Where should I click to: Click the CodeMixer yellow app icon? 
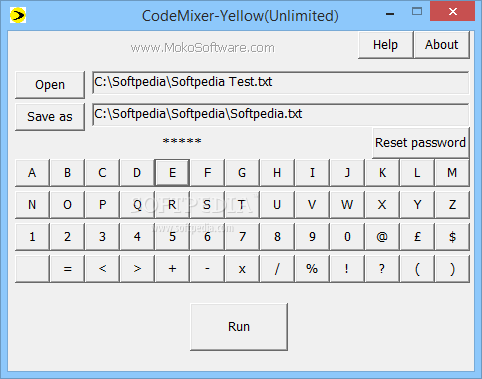[18, 15]
